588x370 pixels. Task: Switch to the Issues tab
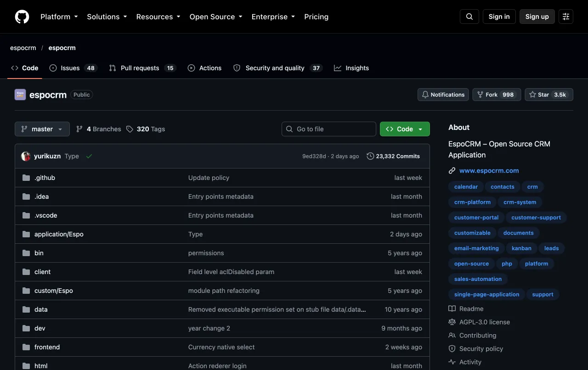pyautogui.click(x=73, y=68)
